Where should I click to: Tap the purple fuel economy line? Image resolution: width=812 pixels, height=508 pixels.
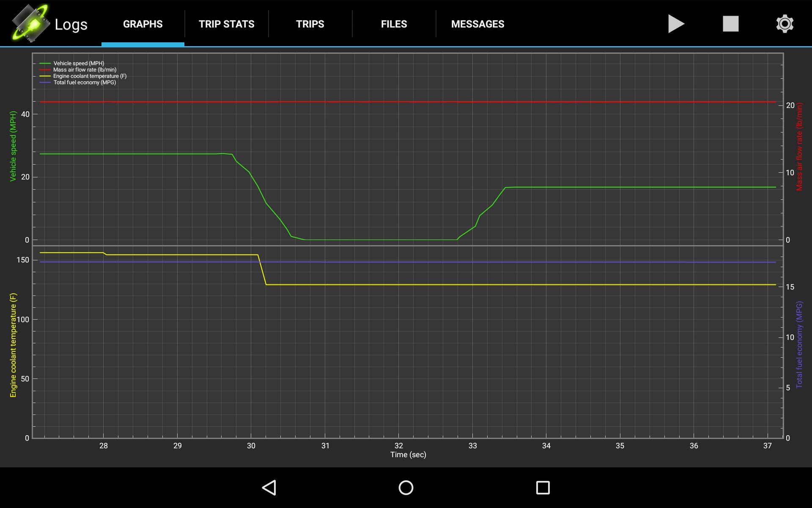tap(408, 262)
